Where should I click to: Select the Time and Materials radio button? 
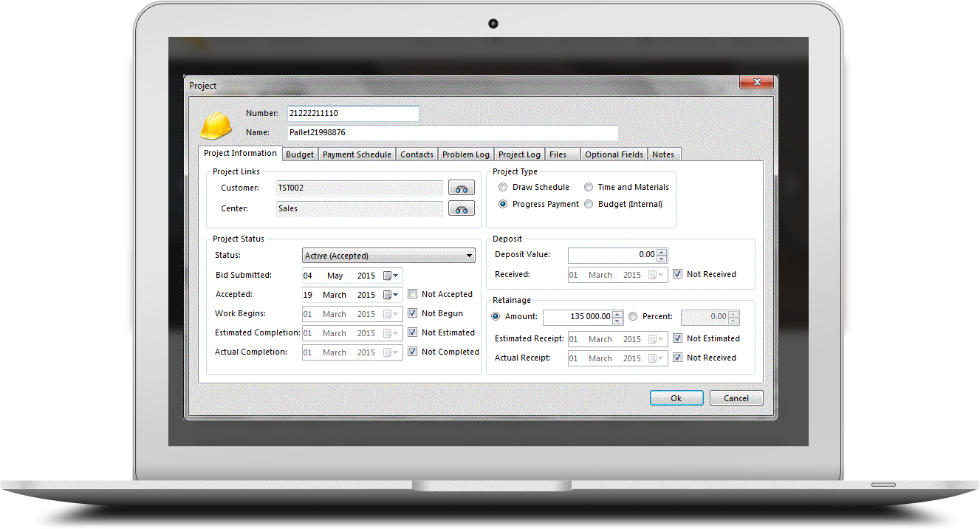click(x=589, y=188)
